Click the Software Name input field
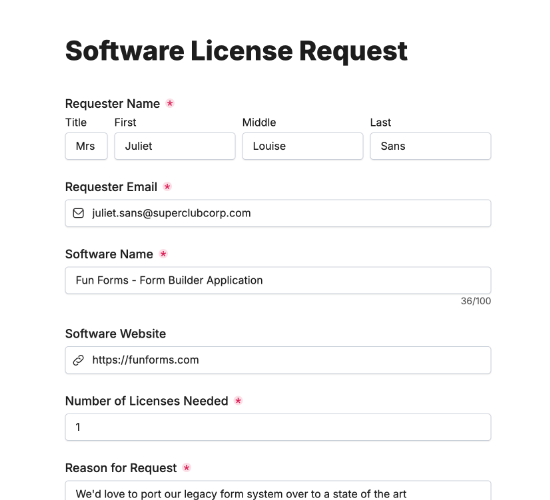Image resolution: width=550 pixels, height=500 pixels. [278, 280]
